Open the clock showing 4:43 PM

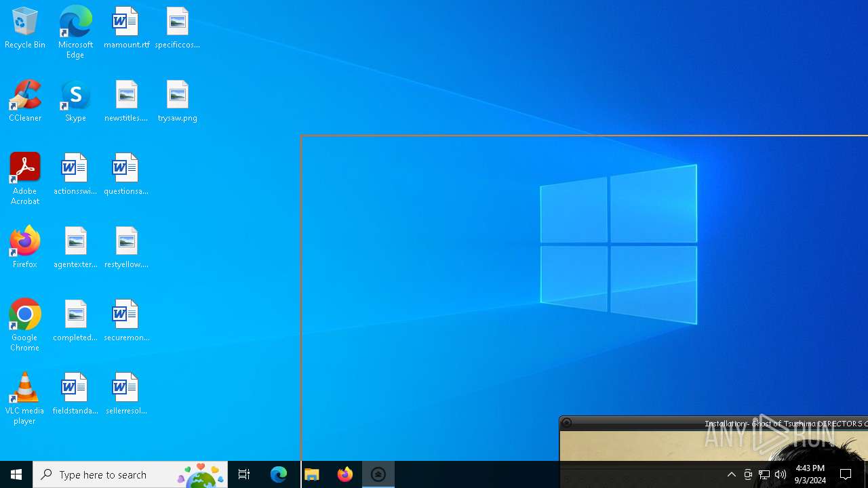tap(810, 474)
